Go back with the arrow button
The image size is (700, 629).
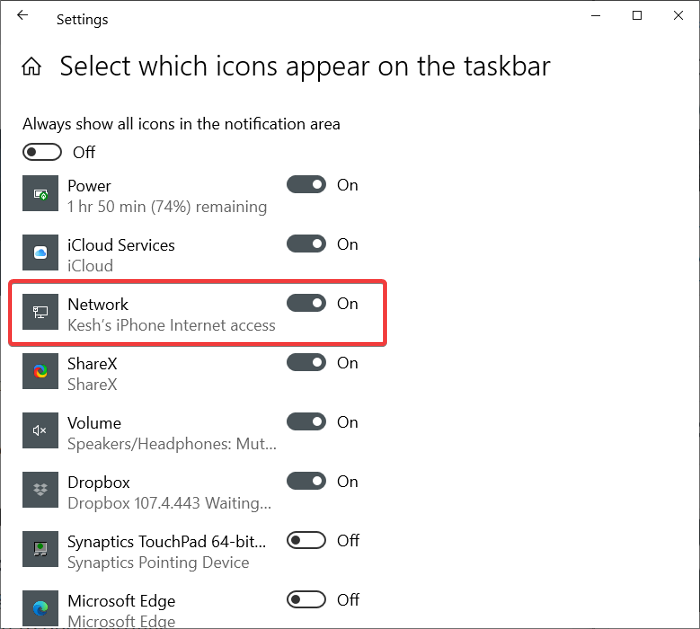23,17
